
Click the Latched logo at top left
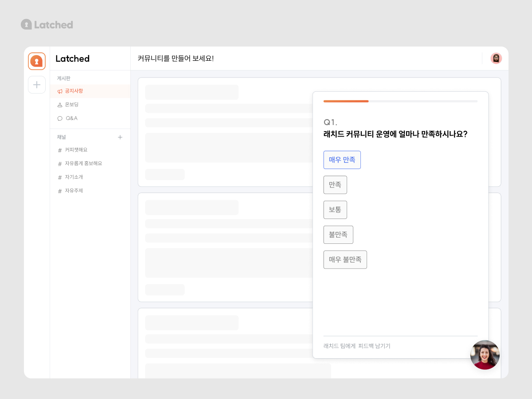click(47, 24)
